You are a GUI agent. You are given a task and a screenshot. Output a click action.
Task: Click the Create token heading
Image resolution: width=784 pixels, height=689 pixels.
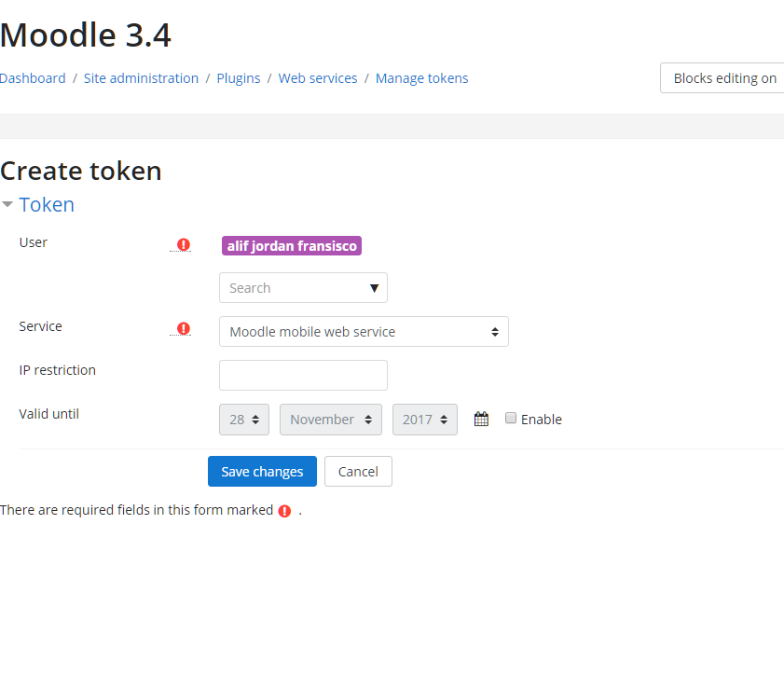[x=81, y=171]
